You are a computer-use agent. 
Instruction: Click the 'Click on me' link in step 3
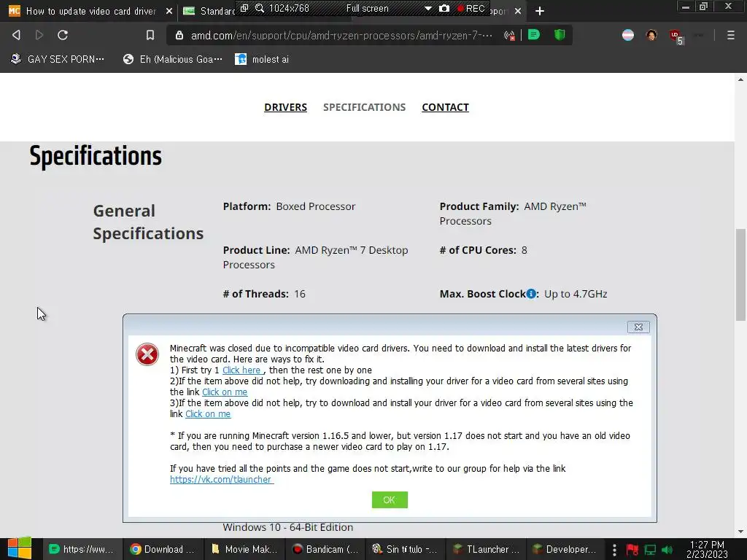pos(208,414)
